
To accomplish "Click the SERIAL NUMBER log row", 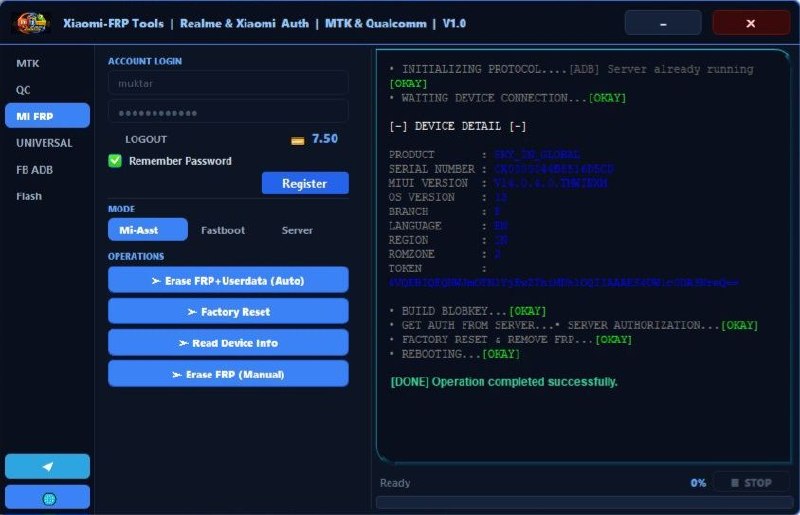I will point(501,168).
